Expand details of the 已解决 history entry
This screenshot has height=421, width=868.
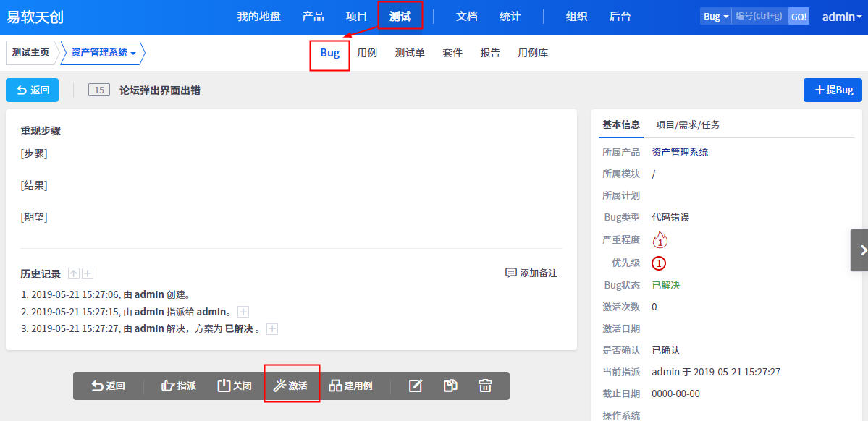coord(272,329)
